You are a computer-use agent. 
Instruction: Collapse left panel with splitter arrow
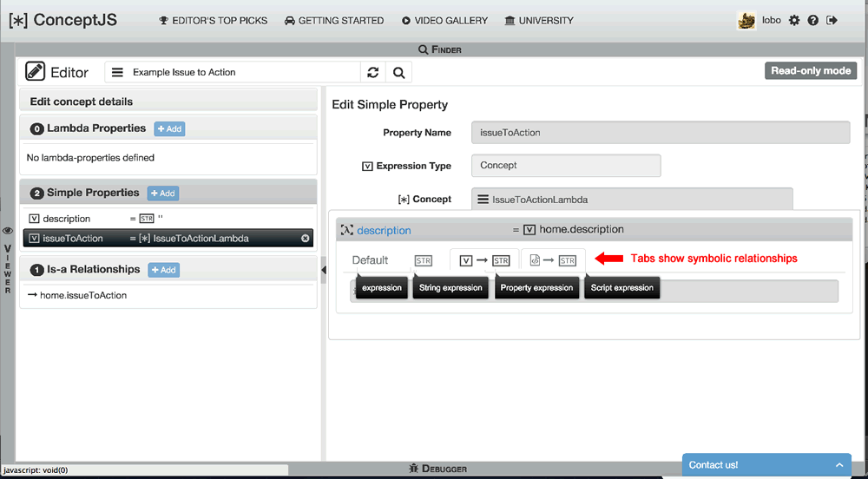click(x=324, y=270)
